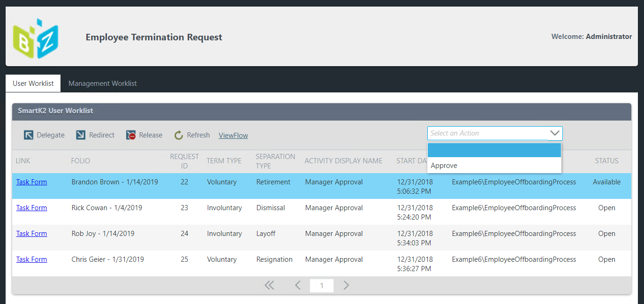Click the page number box

322,286
